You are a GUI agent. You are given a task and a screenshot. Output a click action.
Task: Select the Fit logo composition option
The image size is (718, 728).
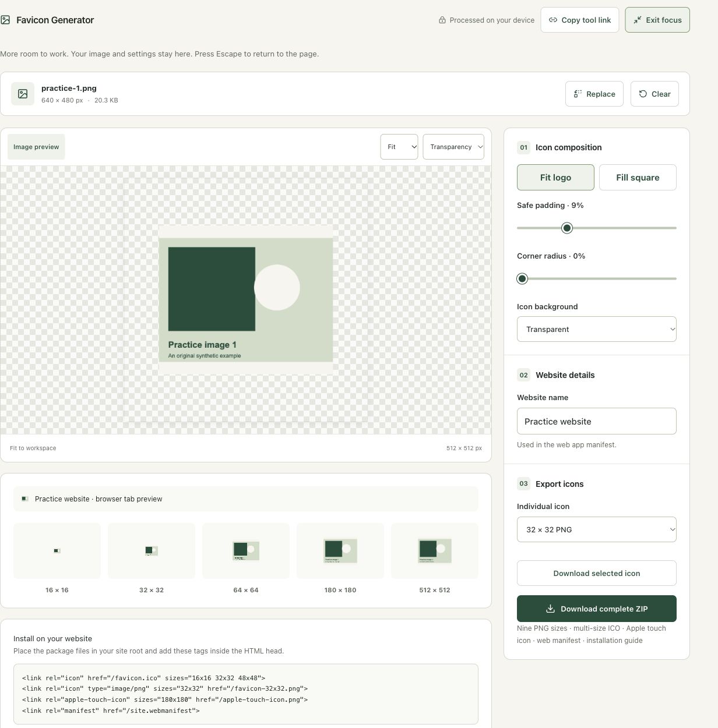[x=555, y=177]
